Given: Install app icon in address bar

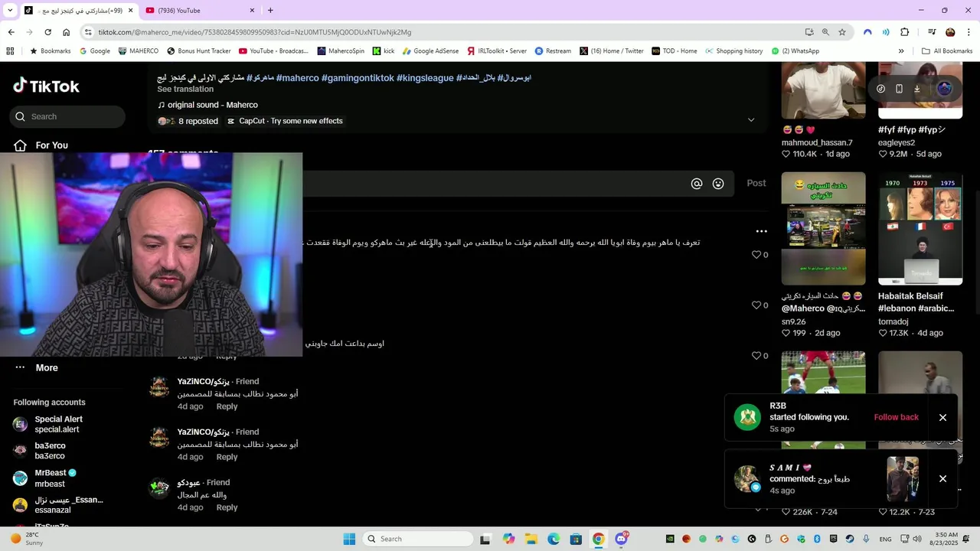Looking at the screenshot, I should tap(809, 32).
